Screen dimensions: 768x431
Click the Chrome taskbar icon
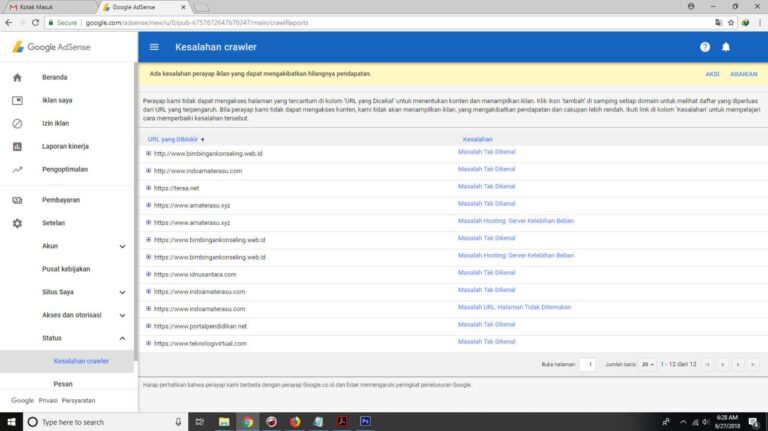(248, 422)
